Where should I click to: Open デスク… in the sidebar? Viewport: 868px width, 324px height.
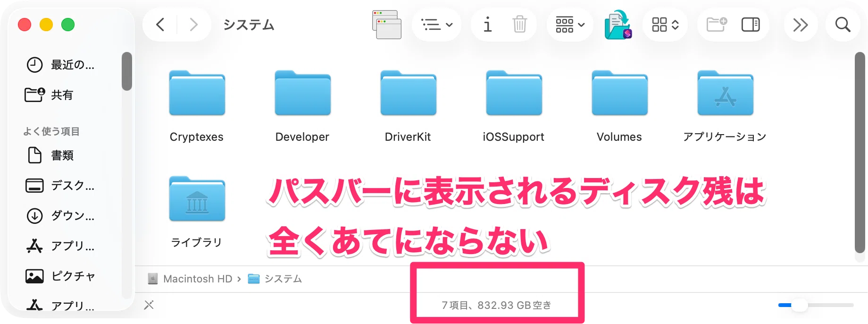click(x=72, y=186)
